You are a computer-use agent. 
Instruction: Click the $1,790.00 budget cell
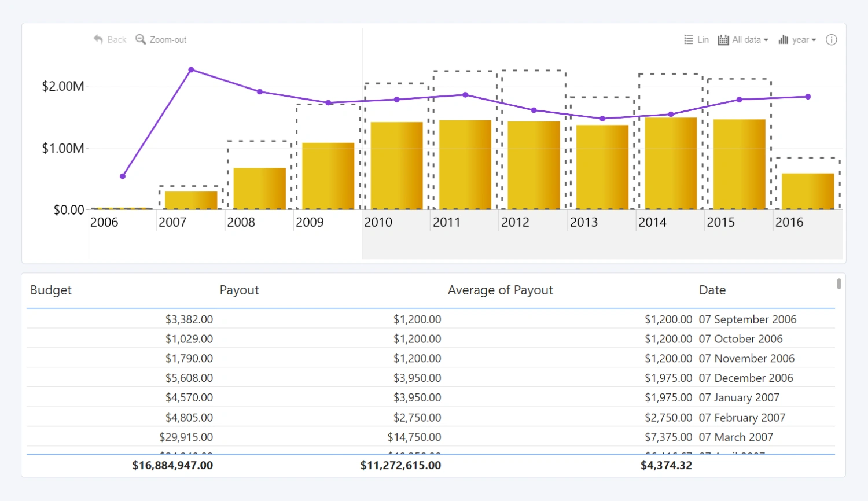[189, 359]
